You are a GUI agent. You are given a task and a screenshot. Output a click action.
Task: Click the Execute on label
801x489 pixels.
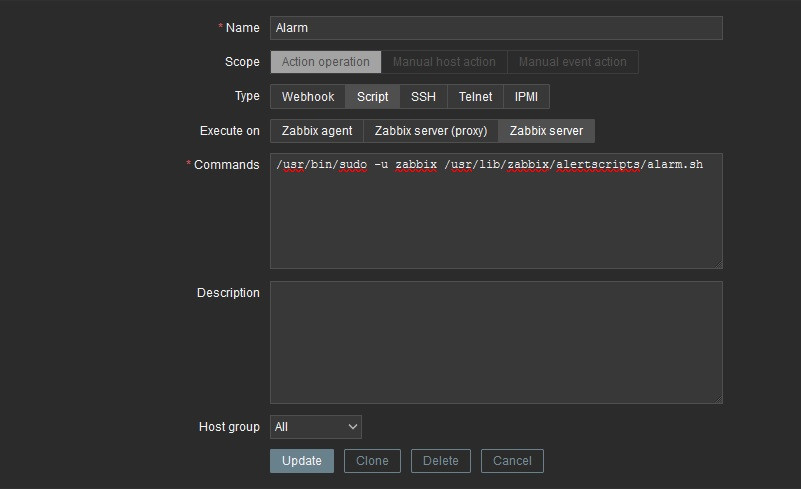(x=229, y=131)
